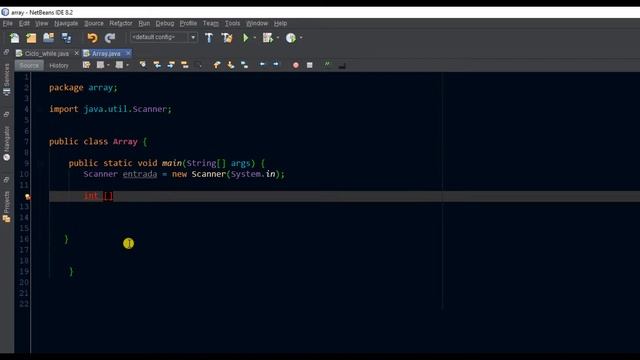Select the Array.java editor tab
This screenshot has height=360, width=640.
(x=106, y=53)
